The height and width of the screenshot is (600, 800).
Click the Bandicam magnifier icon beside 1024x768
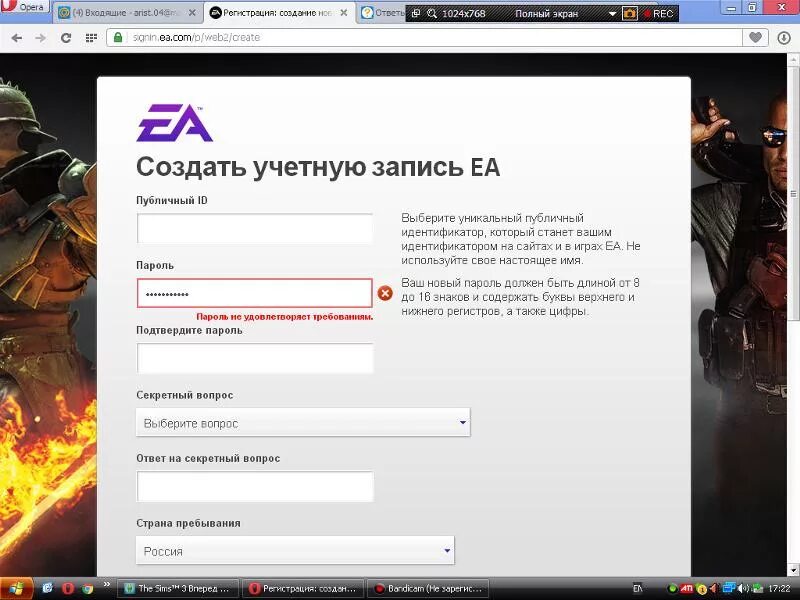tap(432, 14)
